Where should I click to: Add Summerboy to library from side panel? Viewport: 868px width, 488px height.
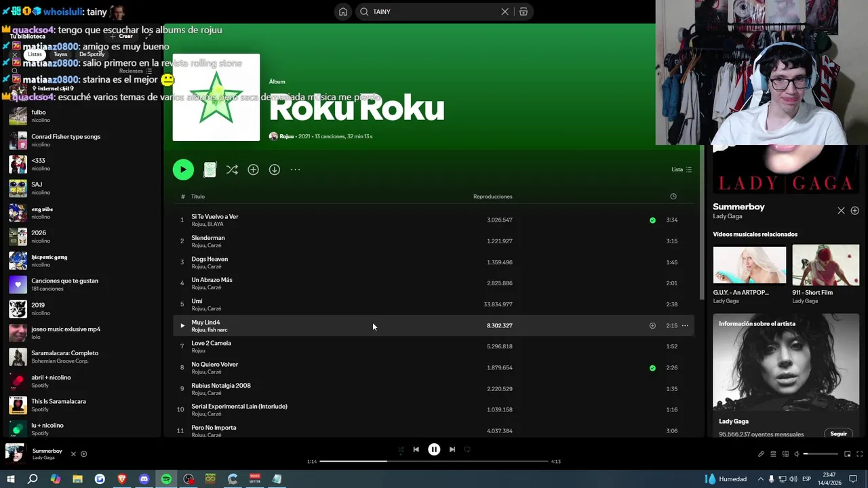(x=854, y=211)
